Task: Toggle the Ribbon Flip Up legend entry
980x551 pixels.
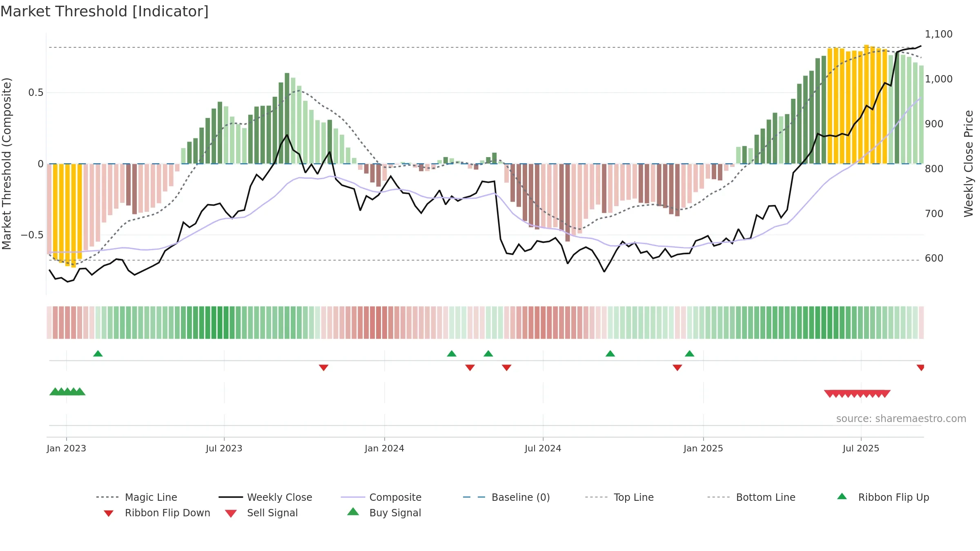Action: pos(883,497)
